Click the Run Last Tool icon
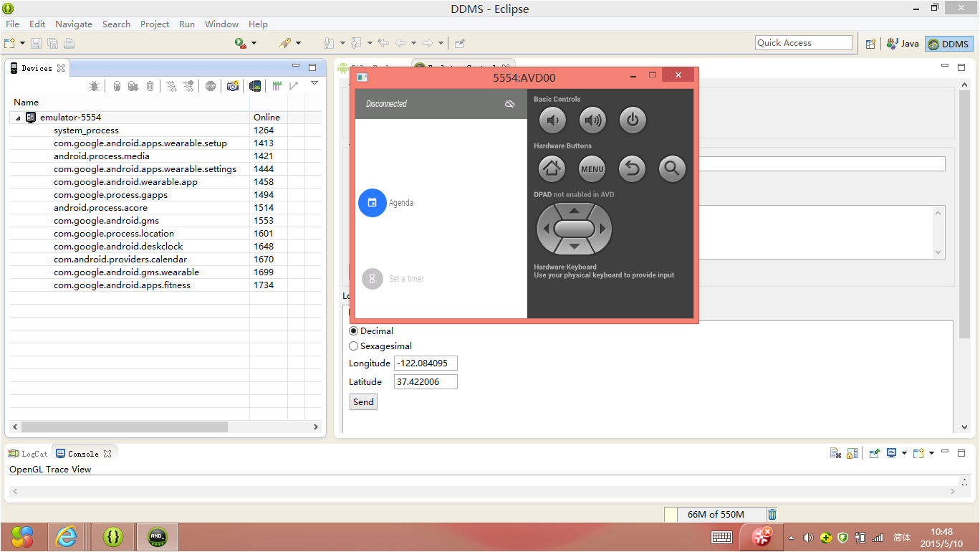This screenshot has height=552, width=980. 241,44
